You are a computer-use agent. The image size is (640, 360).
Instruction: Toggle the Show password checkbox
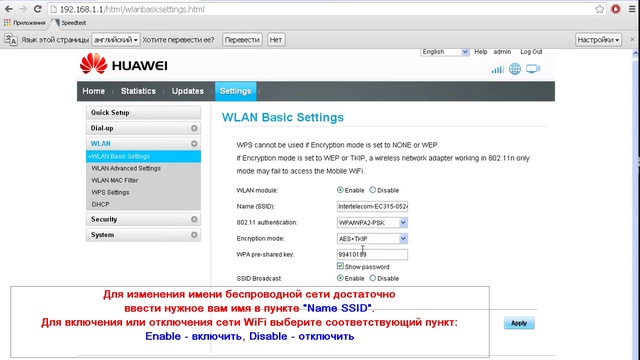tap(340, 266)
